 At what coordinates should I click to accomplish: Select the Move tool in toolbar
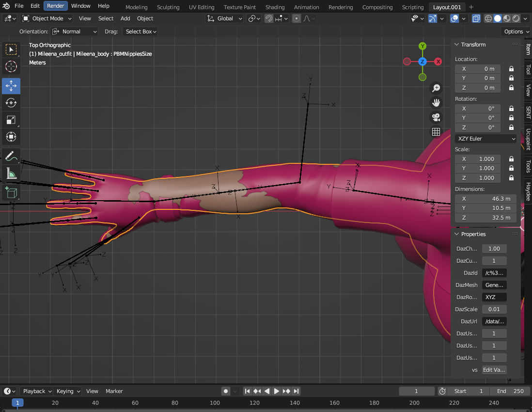(x=11, y=86)
